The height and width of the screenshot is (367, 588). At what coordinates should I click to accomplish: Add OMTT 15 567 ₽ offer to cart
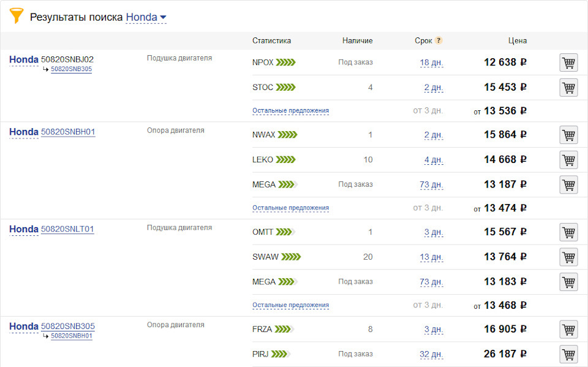point(568,232)
